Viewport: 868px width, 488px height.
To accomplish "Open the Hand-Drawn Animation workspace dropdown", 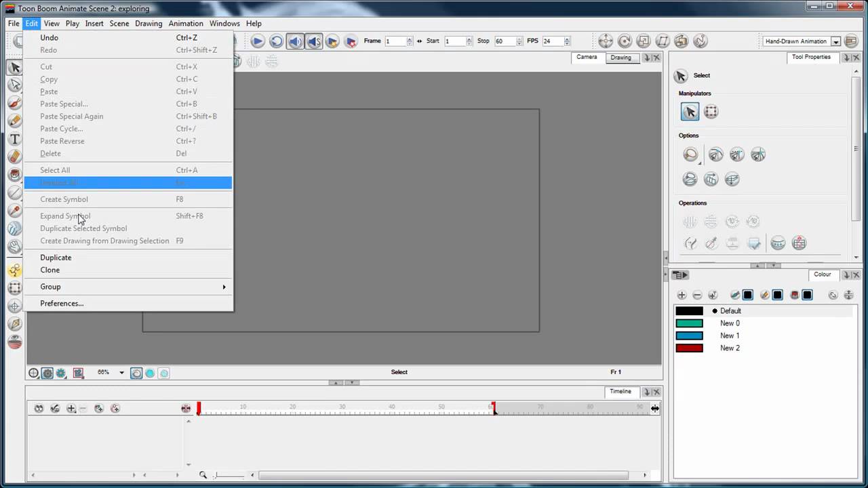I will tap(835, 41).
